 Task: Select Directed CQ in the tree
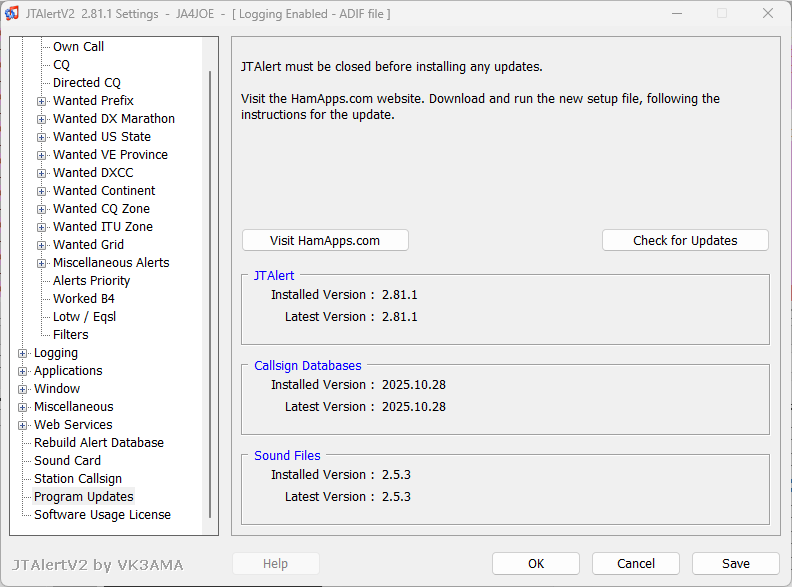pos(87,82)
